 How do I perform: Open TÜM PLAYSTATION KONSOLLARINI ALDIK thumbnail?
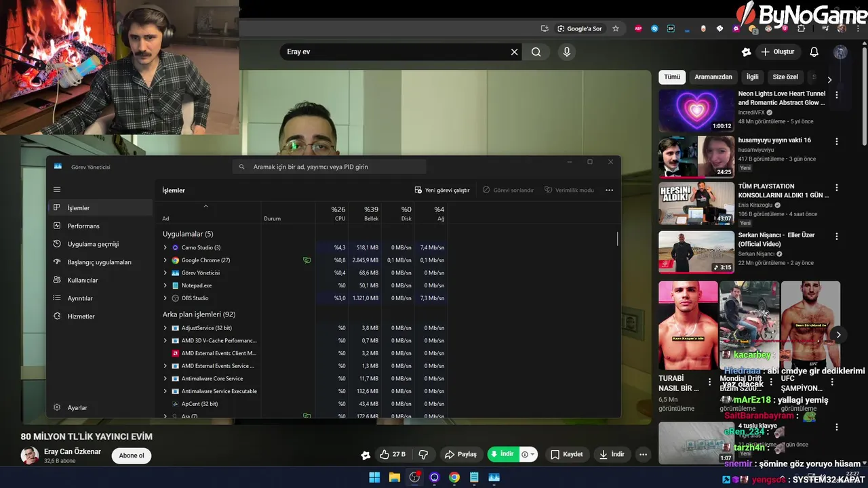point(696,203)
